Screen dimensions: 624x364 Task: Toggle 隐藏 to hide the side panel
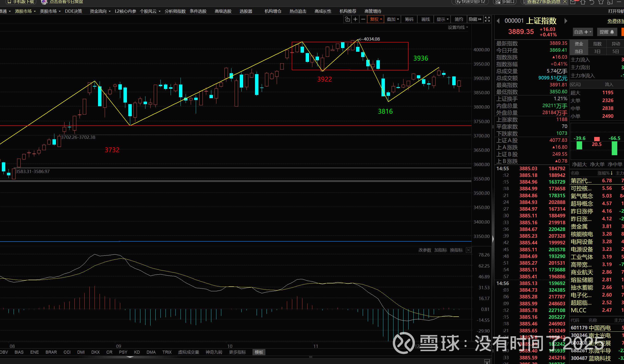point(475,19)
